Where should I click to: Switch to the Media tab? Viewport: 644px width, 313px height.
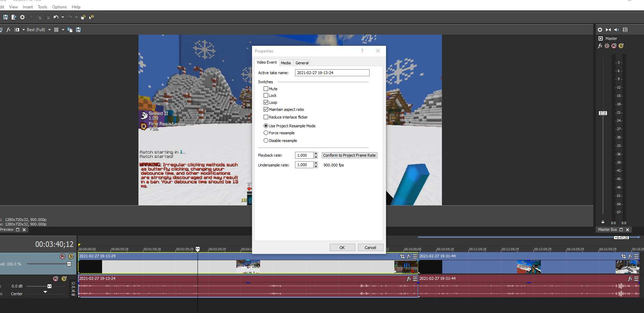(286, 63)
